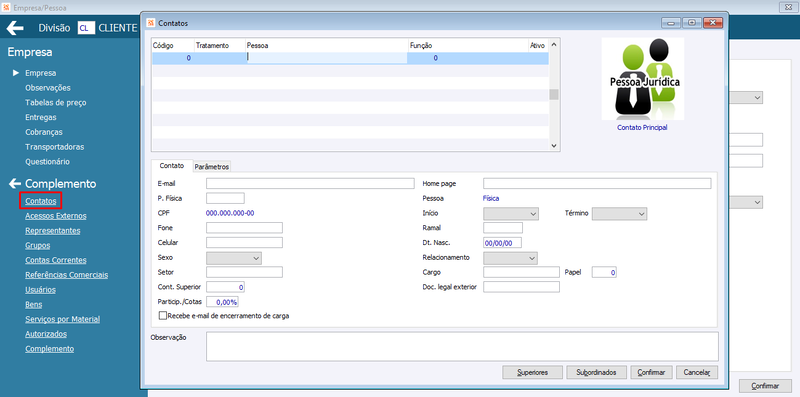Viewport: 800px width, 397px height.
Task: Select Tabelas de preço menu item
Action: click(x=56, y=103)
